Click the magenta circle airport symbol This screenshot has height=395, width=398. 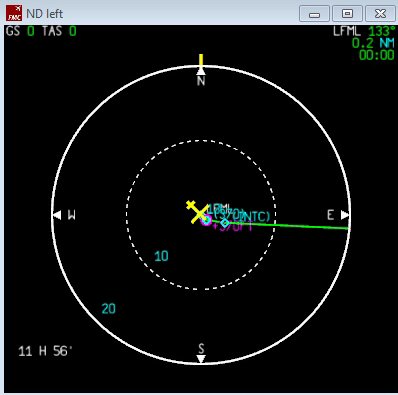[206, 220]
